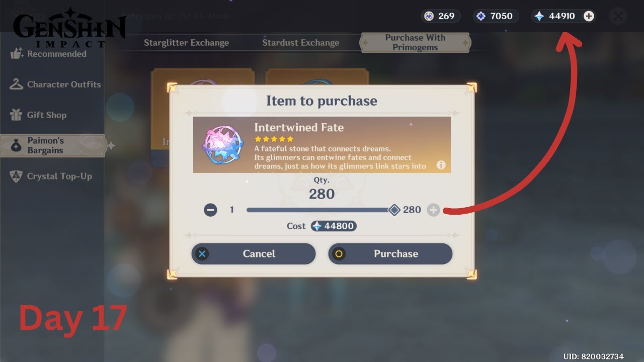Click the plus icon to add Primogems
The width and height of the screenshot is (644, 362).
(x=589, y=16)
